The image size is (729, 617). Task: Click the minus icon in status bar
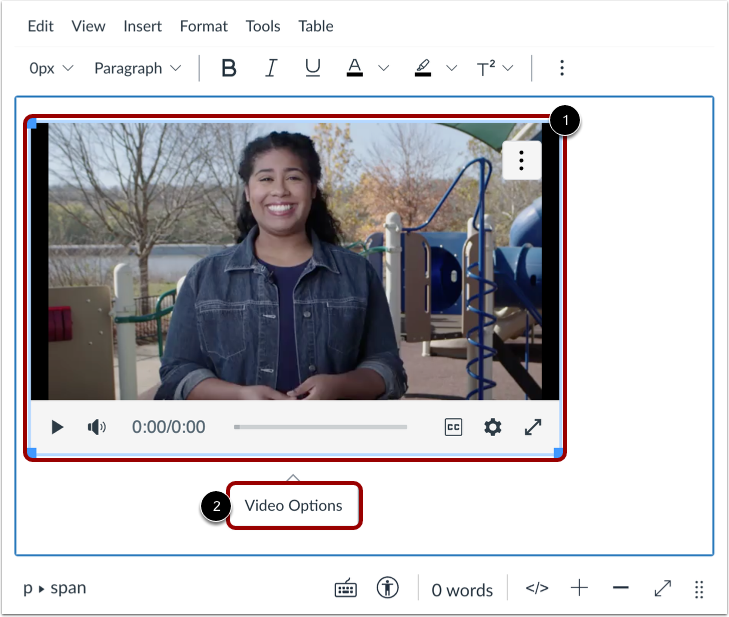pyautogui.click(x=621, y=588)
